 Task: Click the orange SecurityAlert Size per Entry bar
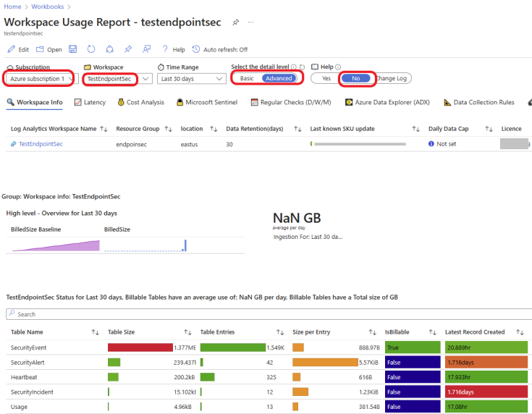click(x=325, y=363)
